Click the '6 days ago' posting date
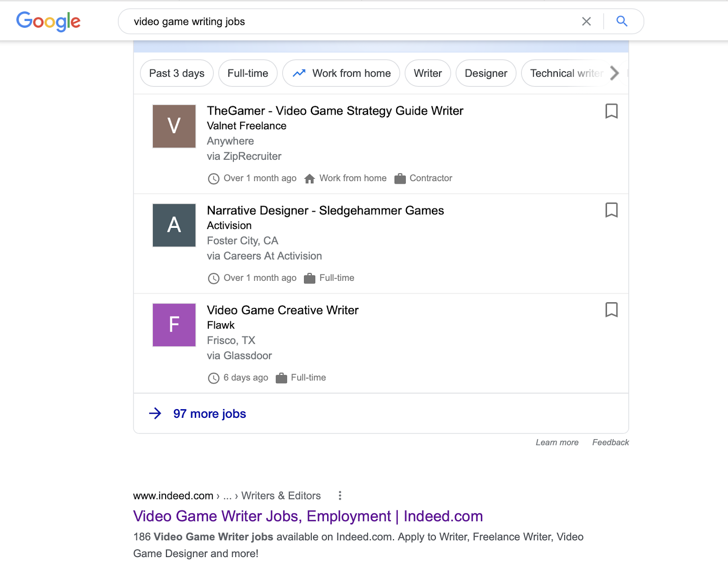 point(246,377)
